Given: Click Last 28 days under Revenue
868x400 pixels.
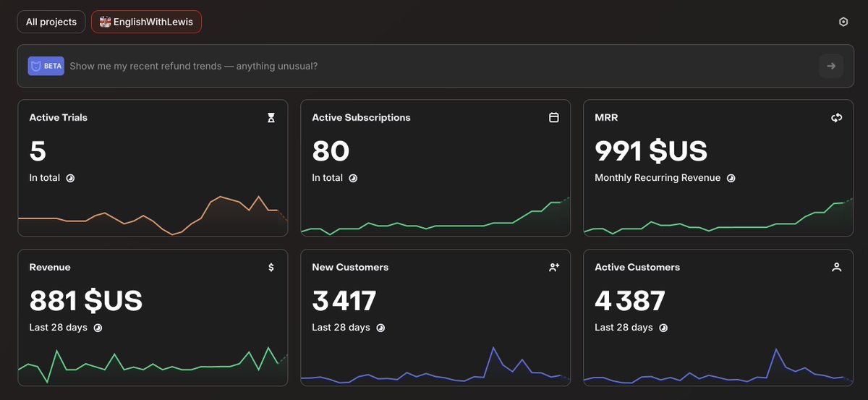Looking at the screenshot, I should click(x=58, y=328).
